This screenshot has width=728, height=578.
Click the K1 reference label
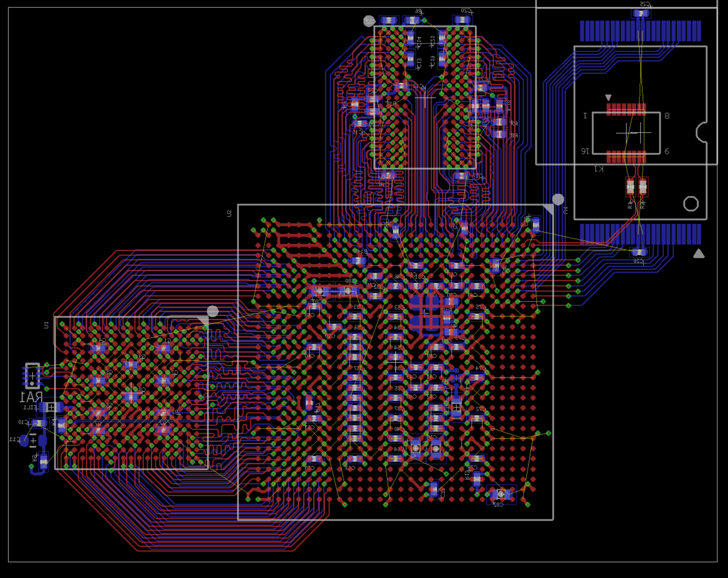point(598,169)
